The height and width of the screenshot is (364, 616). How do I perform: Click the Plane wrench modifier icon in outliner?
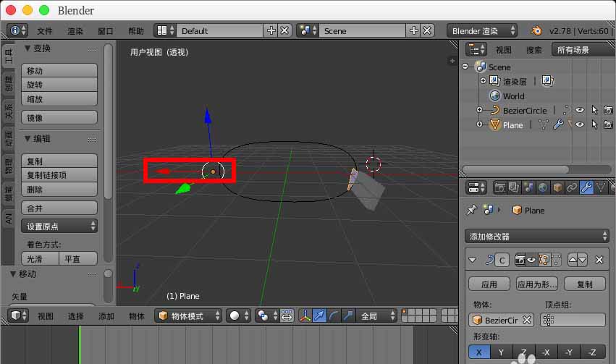[558, 125]
